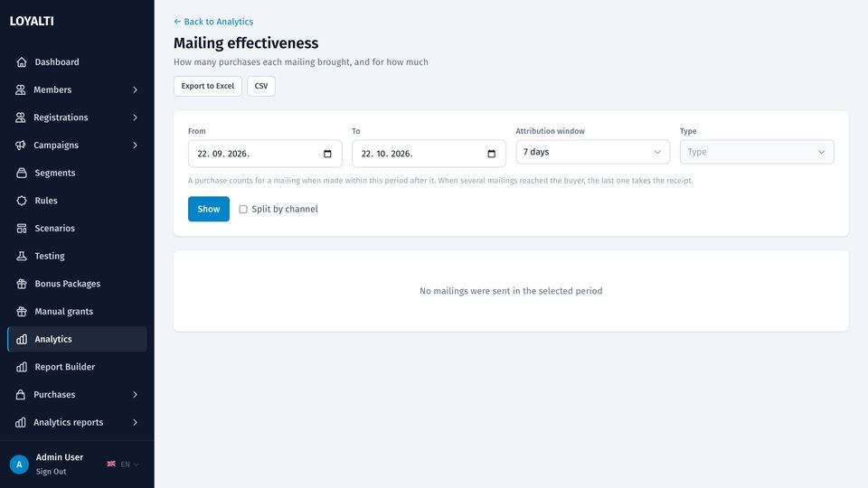Click the Manual grants label
This screenshot has height=488, width=868.
tap(63, 311)
